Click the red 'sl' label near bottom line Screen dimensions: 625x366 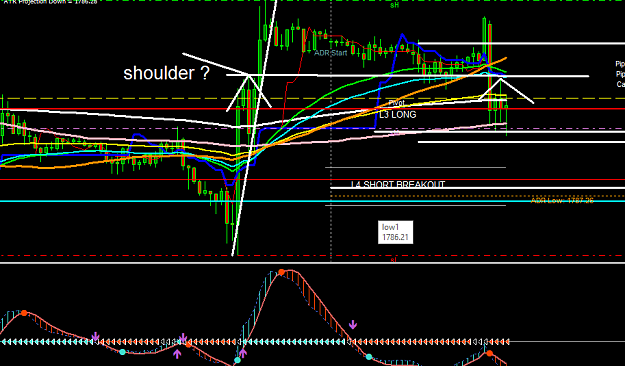point(393,260)
